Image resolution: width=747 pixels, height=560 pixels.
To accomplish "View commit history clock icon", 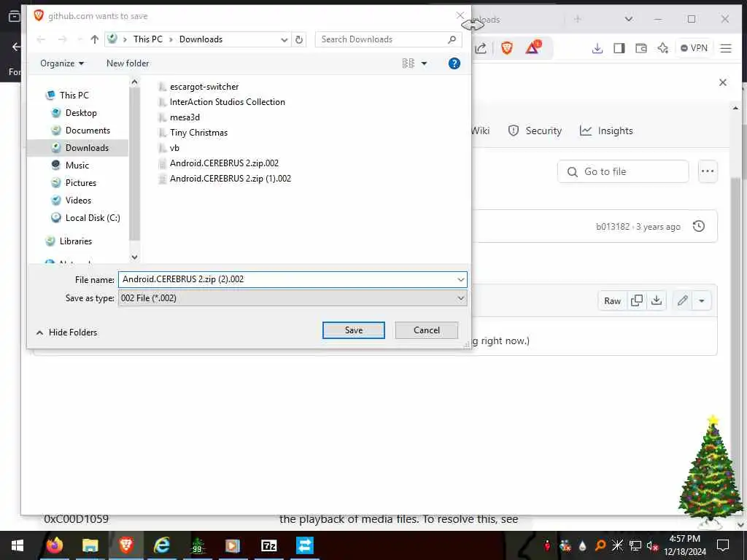I will click(698, 227).
